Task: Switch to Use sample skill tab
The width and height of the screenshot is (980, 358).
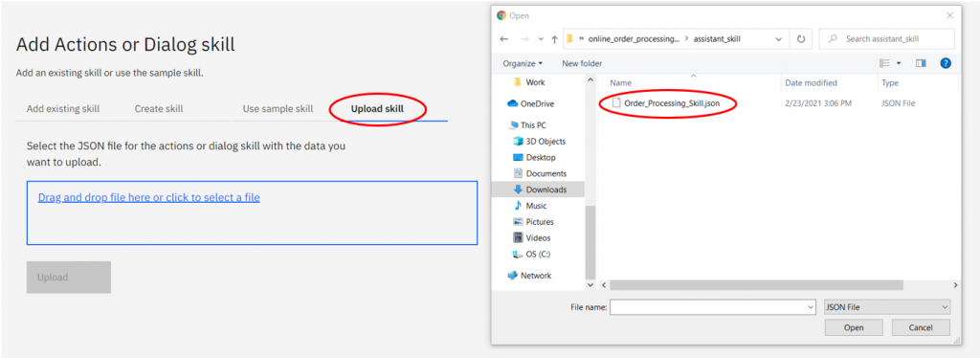Action: tap(278, 109)
